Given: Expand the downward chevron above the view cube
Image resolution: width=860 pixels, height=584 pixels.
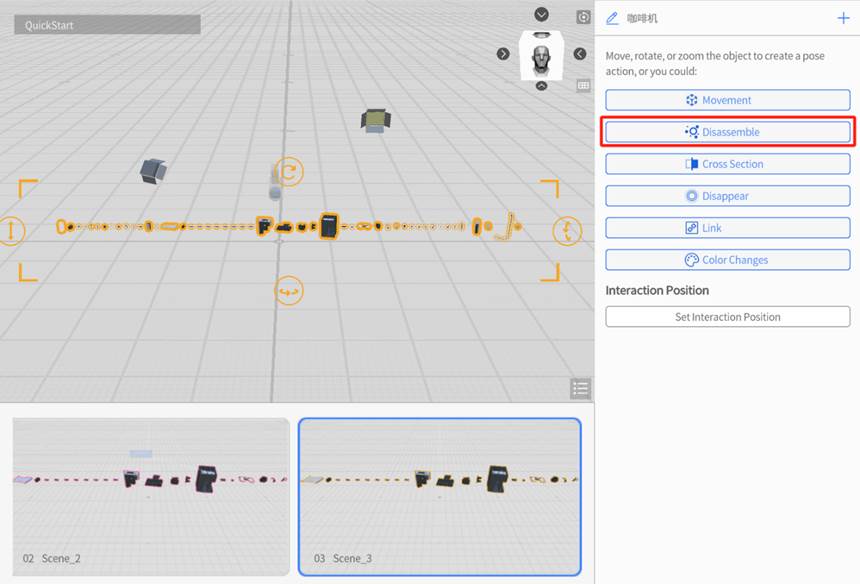Looking at the screenshot, I should click(x=541, y=14).
